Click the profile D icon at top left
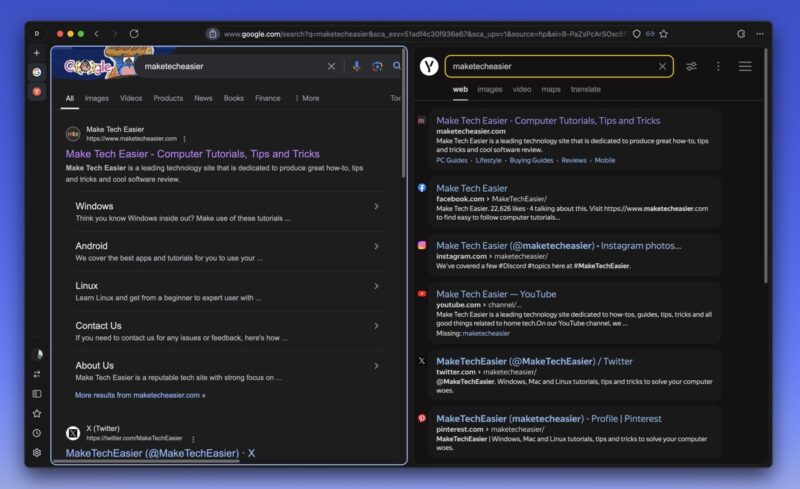 (x=37, y=34)
